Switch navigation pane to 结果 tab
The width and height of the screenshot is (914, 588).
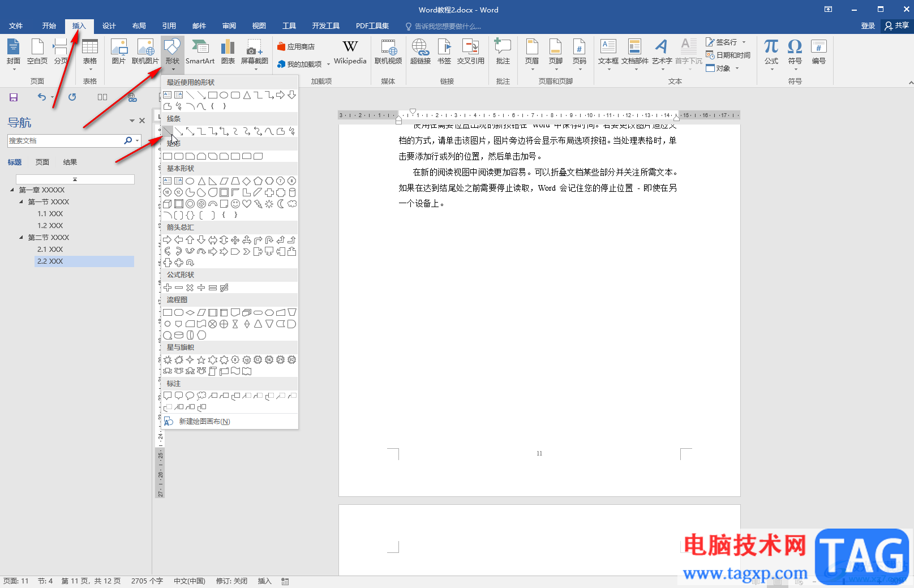70,162
